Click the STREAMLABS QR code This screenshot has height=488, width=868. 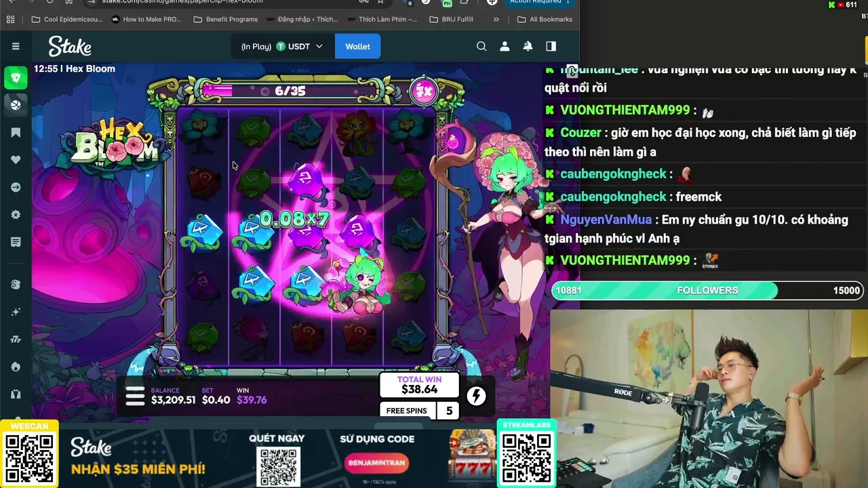527,459
